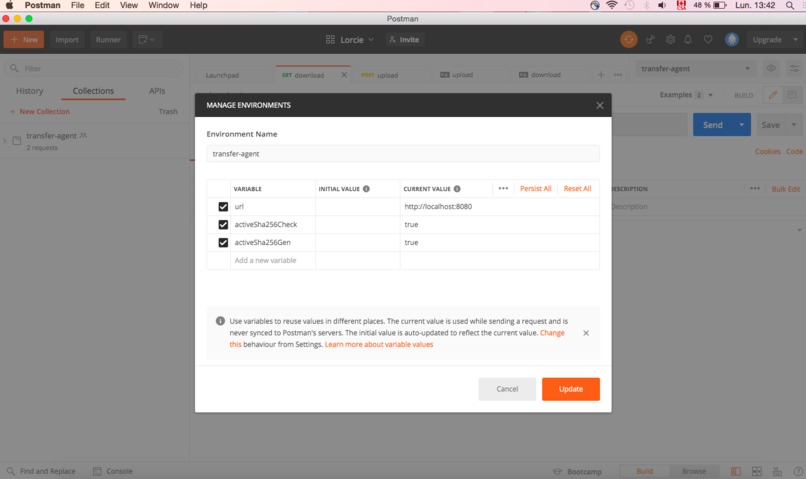Click the comments icon beside pencil
This screenshot has height=479, width=806.
[x=792, y=95]
